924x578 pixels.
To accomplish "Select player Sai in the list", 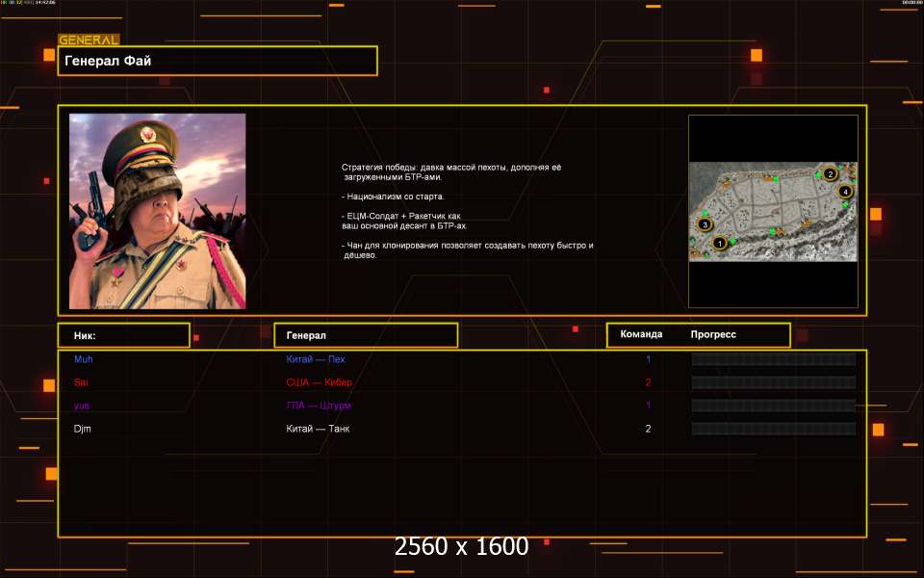I will [81, 382].
